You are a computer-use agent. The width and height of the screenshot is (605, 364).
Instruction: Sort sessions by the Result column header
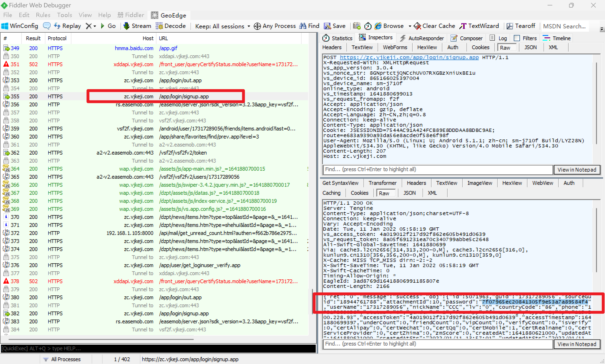[33, 38]
